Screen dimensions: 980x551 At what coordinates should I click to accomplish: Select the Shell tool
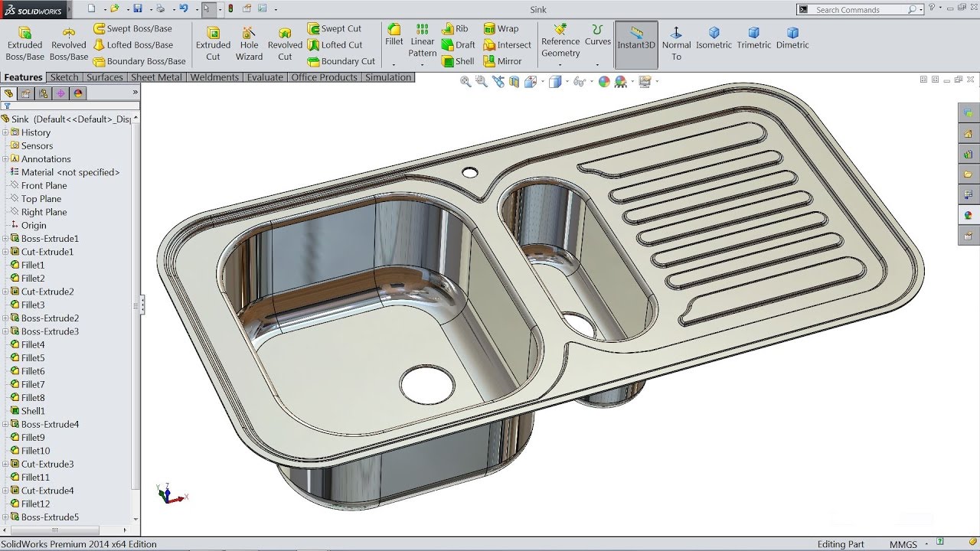tap(458, 61)
